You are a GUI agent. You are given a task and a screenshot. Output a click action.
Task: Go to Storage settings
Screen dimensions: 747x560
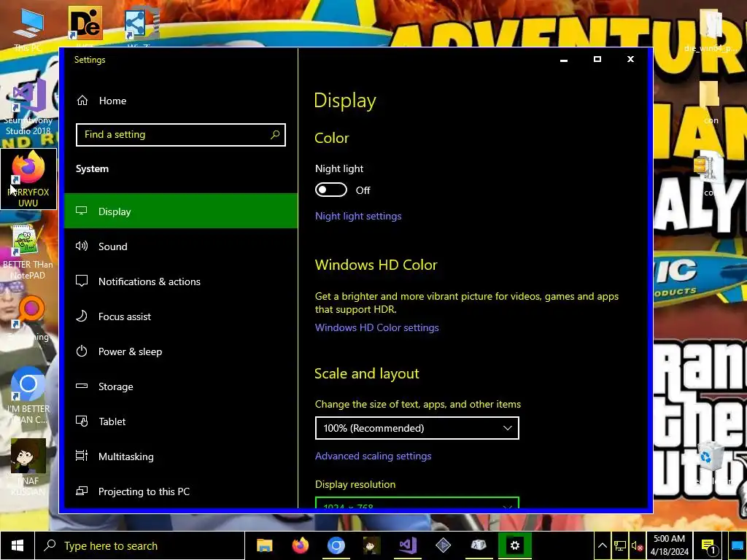[x=181, y=386]
